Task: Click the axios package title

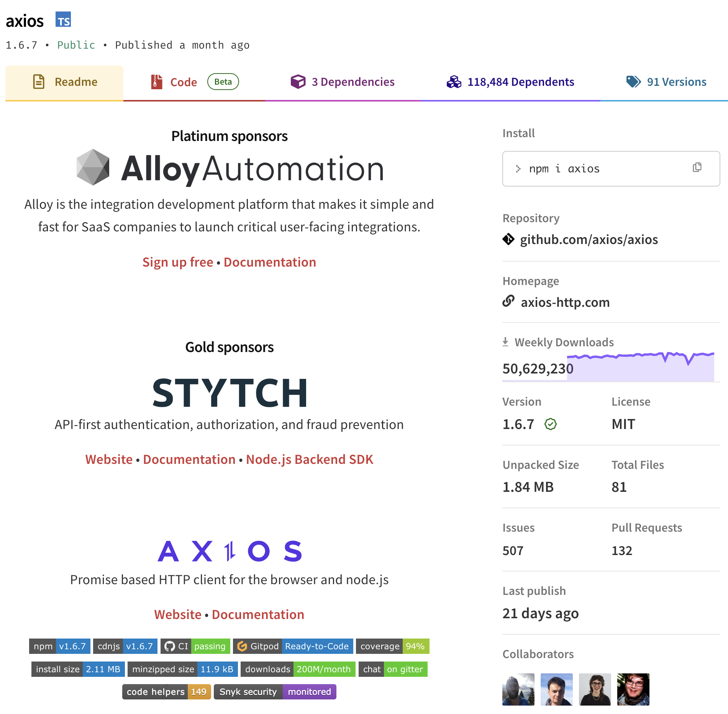Action: click(25, 21)
